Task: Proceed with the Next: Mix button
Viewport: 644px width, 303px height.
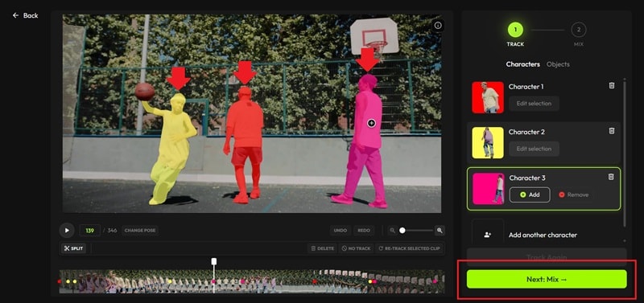Action: 547,279
